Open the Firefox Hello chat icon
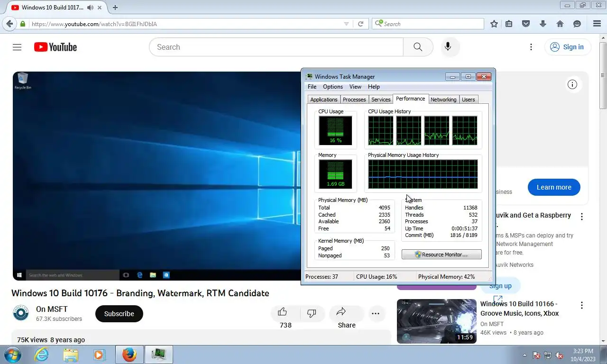Viewport: 607px width, 364px height. [577, 24]
